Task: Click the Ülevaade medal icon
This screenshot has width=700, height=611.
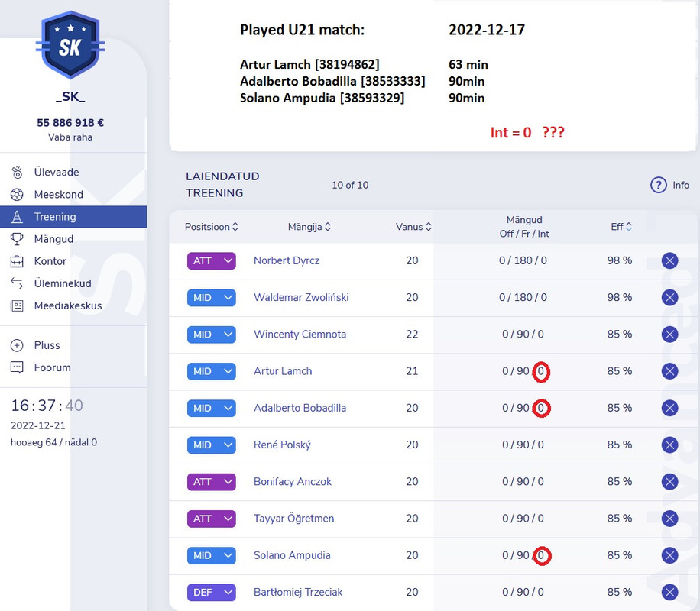Action: (x=17, y=173)
